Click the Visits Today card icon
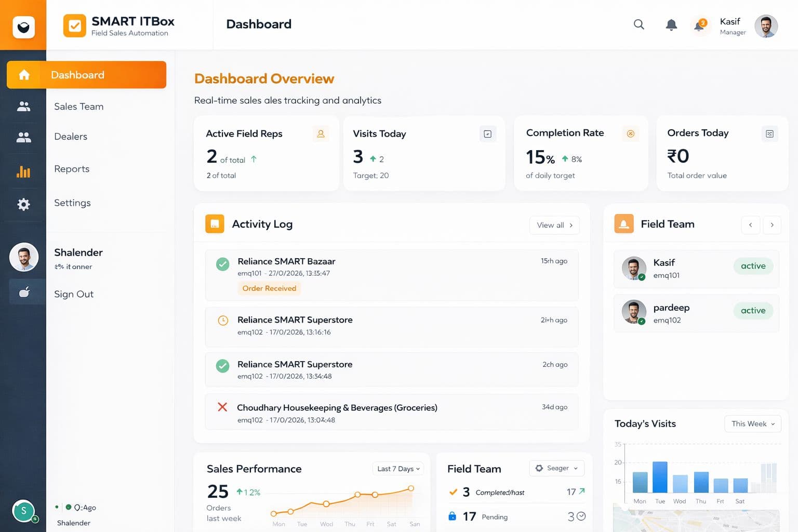Viewport: 798px width, 532px height. point(487,134)
